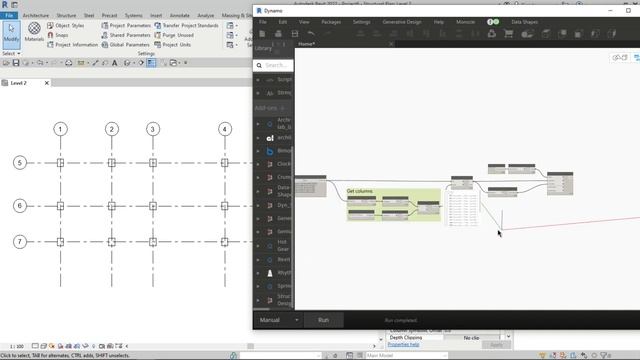Open Revit File tab
The height and width of the screenshot is (360, 640).
[9, 16]
